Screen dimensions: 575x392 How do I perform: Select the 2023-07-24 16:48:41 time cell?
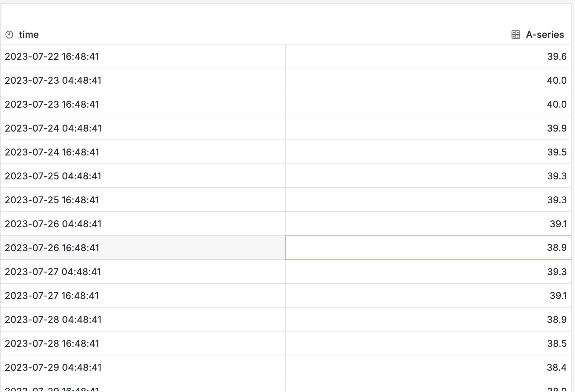pos(52,152)
